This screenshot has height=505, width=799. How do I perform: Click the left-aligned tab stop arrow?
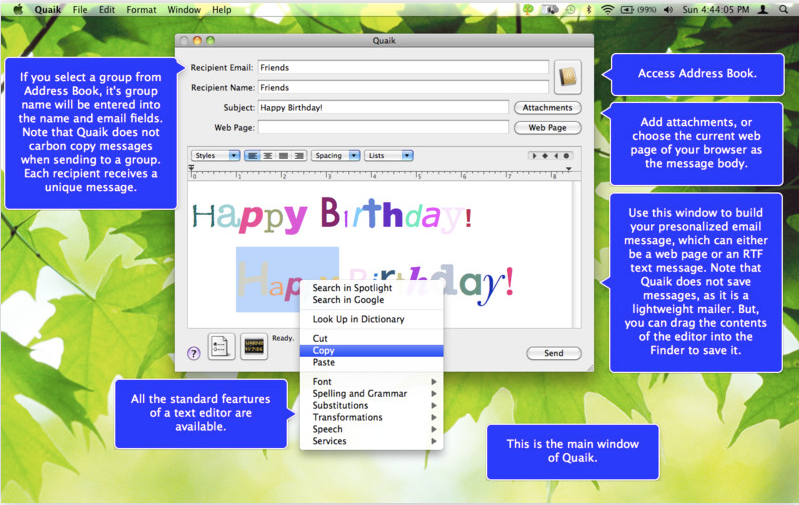pos(534,155)
